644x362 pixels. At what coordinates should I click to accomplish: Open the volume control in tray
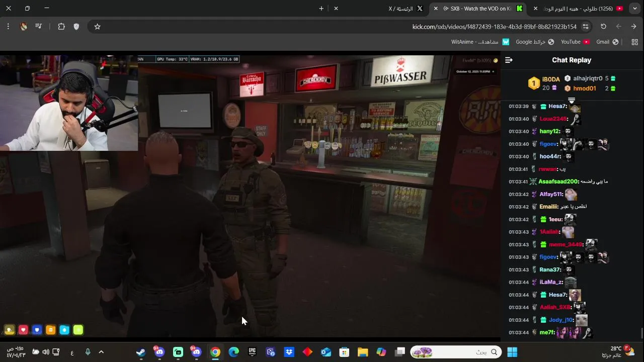[x=46, y=352]
